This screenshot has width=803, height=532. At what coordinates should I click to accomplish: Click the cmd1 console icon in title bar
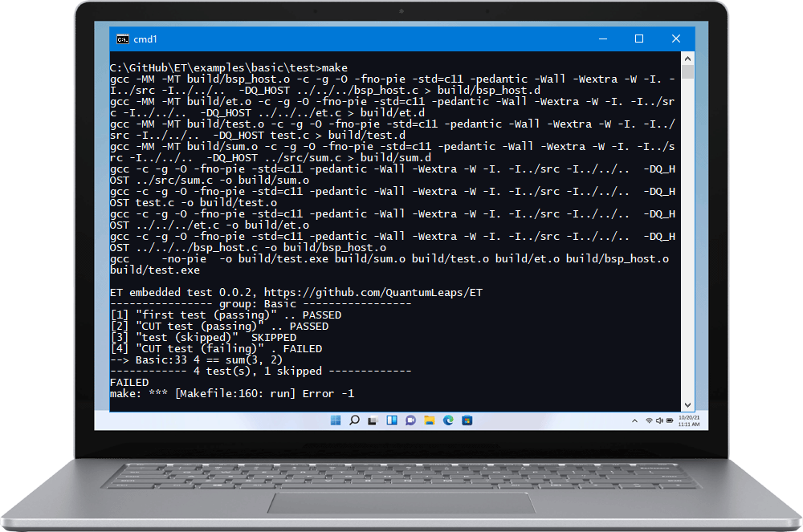(122, 39)
